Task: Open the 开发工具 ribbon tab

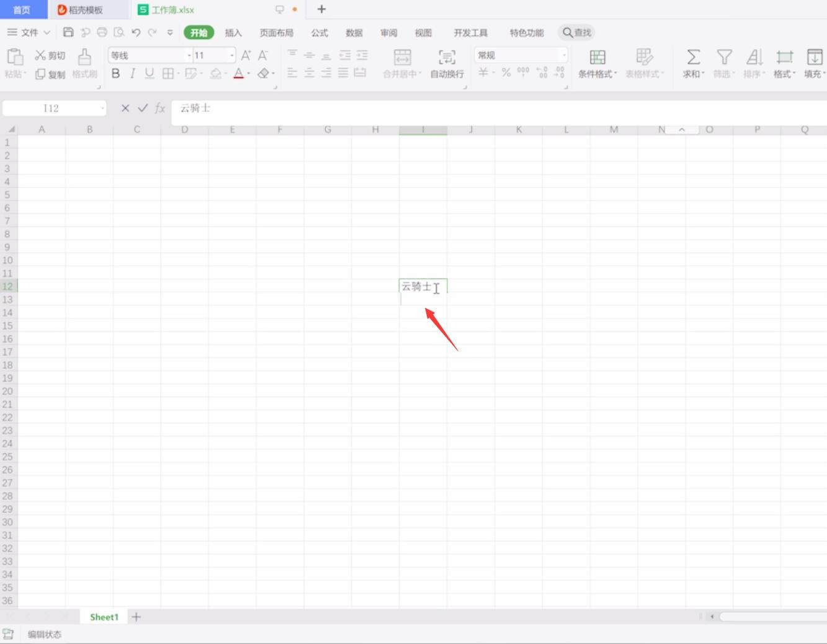Action: (x=470, y=33)
